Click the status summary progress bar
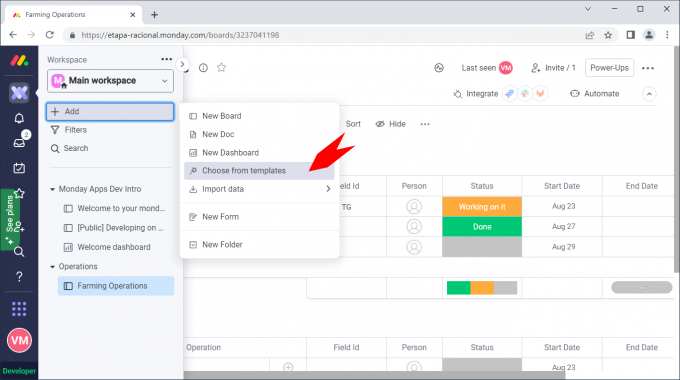680x380 pixels. [482, 288]
